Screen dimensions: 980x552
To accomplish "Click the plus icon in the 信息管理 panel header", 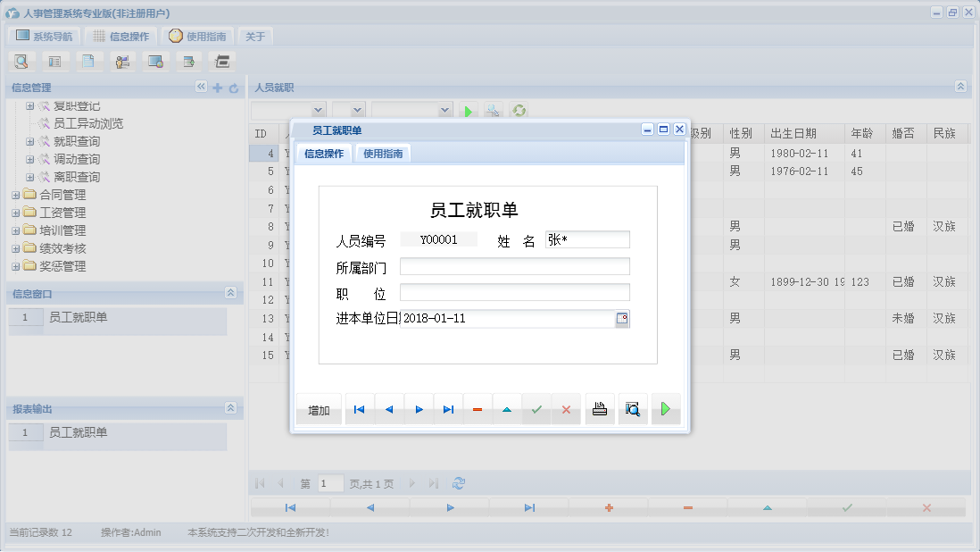I will 219,88.
